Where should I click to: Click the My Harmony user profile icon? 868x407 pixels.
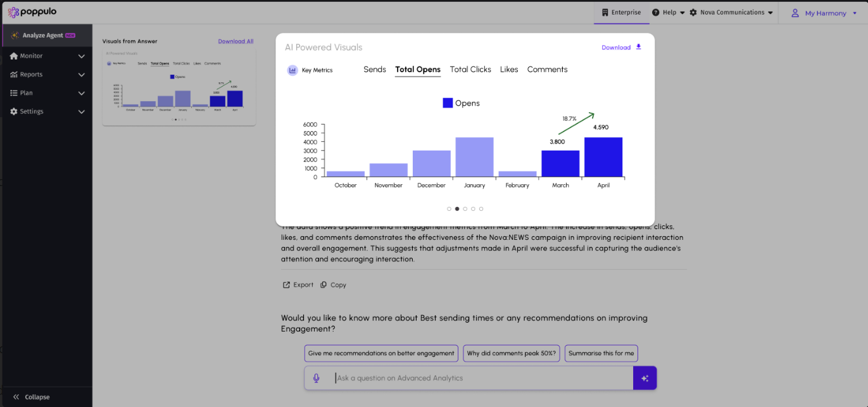click(795, 13)
